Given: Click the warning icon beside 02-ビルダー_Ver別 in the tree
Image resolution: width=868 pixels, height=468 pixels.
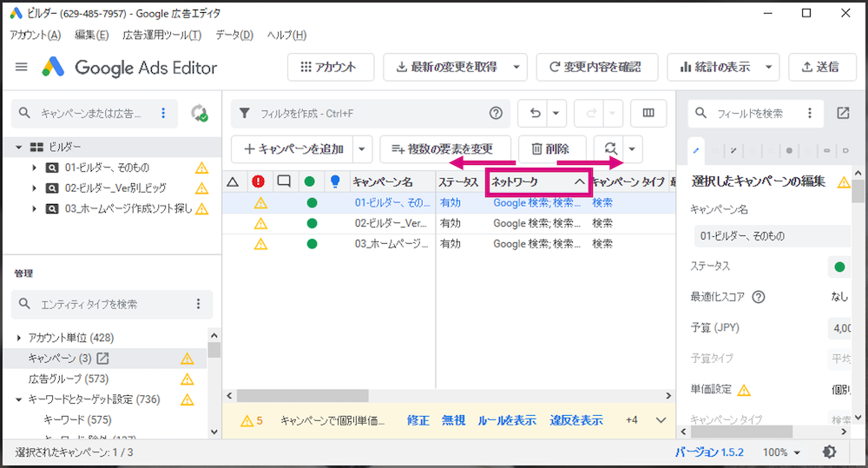Looking at the screenshot, I should point(202,188).
